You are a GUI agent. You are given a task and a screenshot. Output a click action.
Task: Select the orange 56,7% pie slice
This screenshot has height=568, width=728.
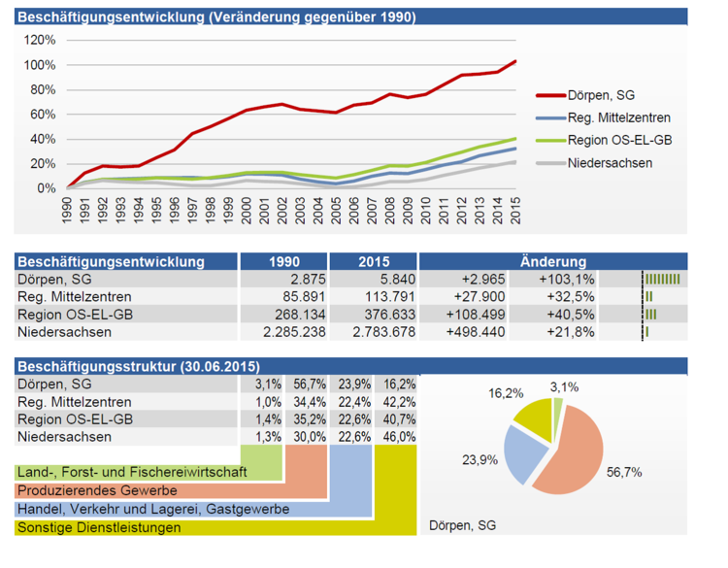pos(582,447)
